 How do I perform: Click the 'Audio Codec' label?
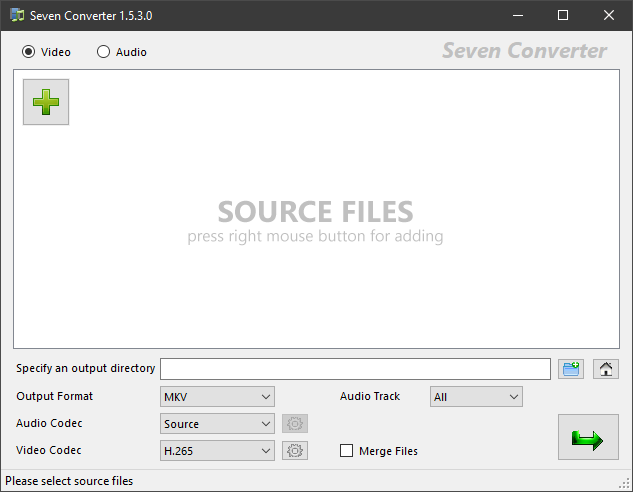pos(49,423)
